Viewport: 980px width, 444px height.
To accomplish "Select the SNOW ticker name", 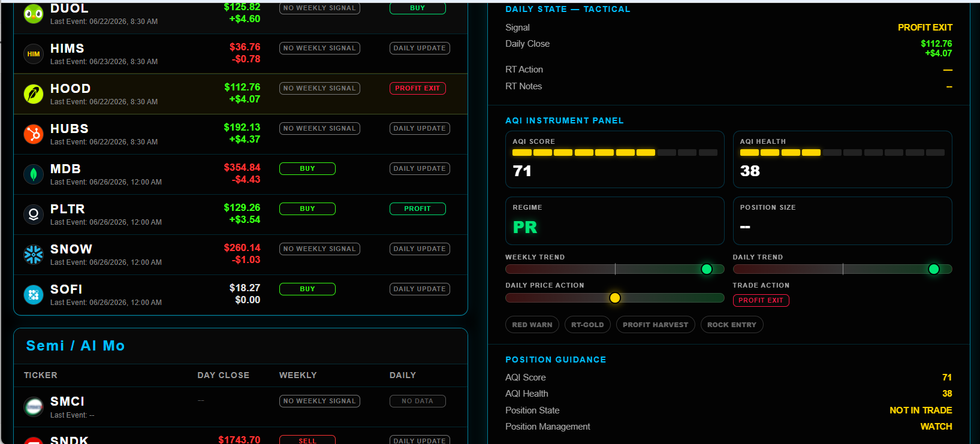I will (71, 249).
